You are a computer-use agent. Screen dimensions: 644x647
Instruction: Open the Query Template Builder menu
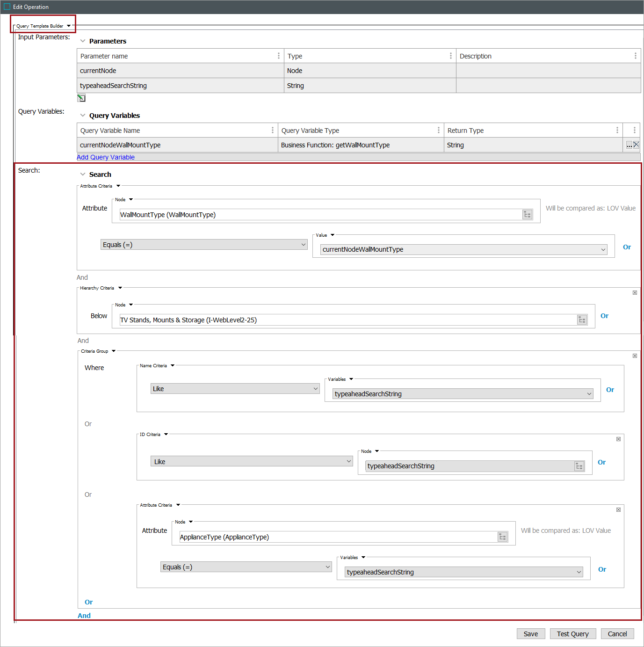[69, 26]
